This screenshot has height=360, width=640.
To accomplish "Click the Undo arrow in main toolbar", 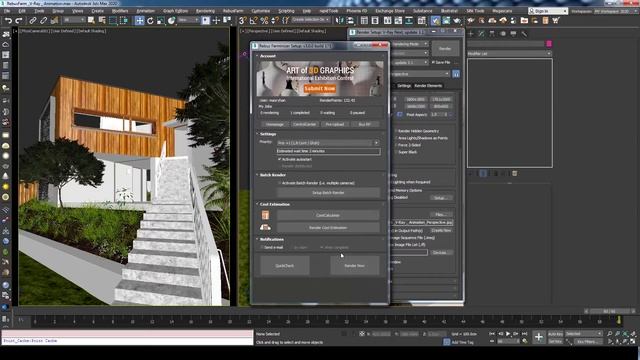I will [x=8, y=20].
